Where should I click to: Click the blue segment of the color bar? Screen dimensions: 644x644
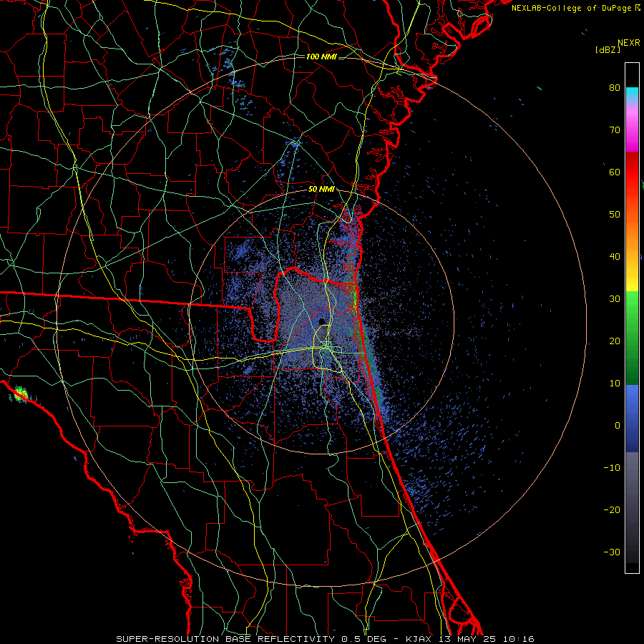point(632,418)
